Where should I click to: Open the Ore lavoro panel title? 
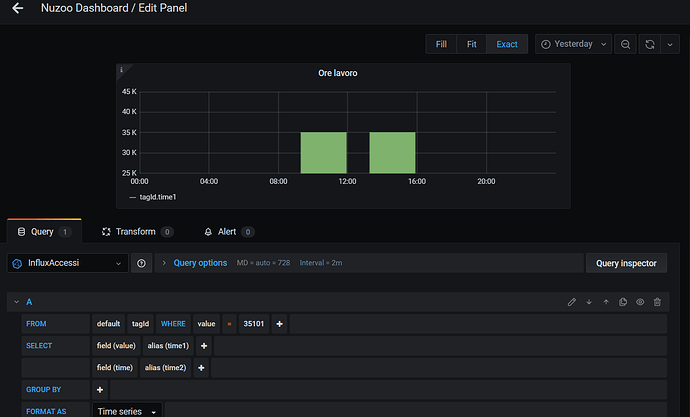[338, 73]
